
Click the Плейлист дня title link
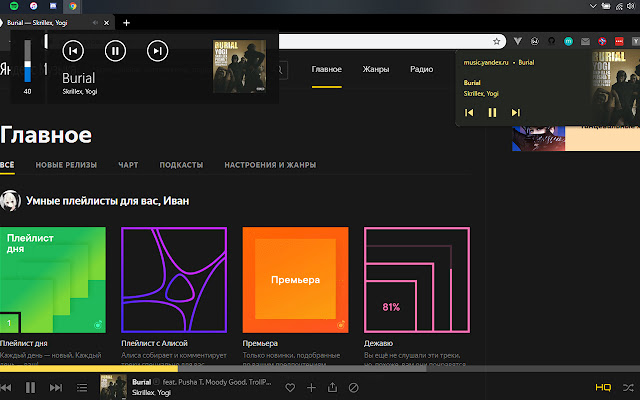(24, 343)
